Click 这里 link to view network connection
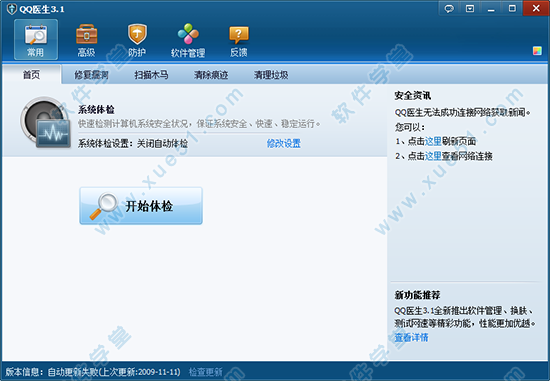 (433, 156)
